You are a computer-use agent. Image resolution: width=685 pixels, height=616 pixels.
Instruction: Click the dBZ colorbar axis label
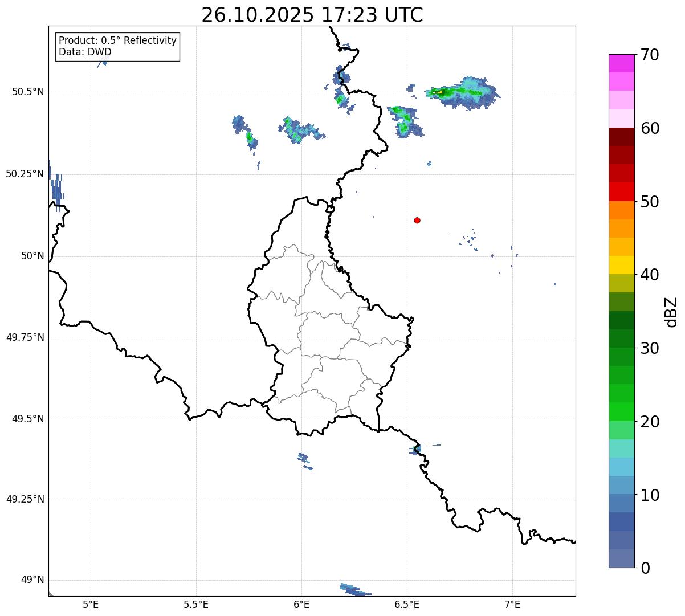tap(671, 312)
